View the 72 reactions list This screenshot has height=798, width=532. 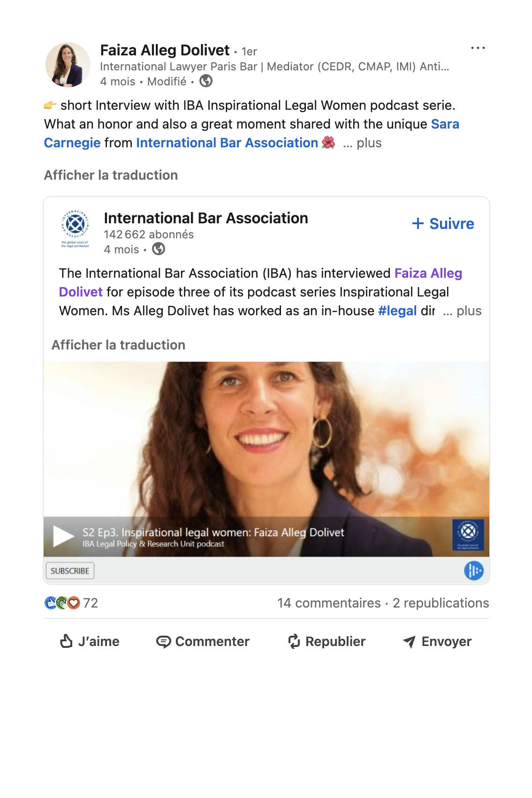[x=71, y=603]
